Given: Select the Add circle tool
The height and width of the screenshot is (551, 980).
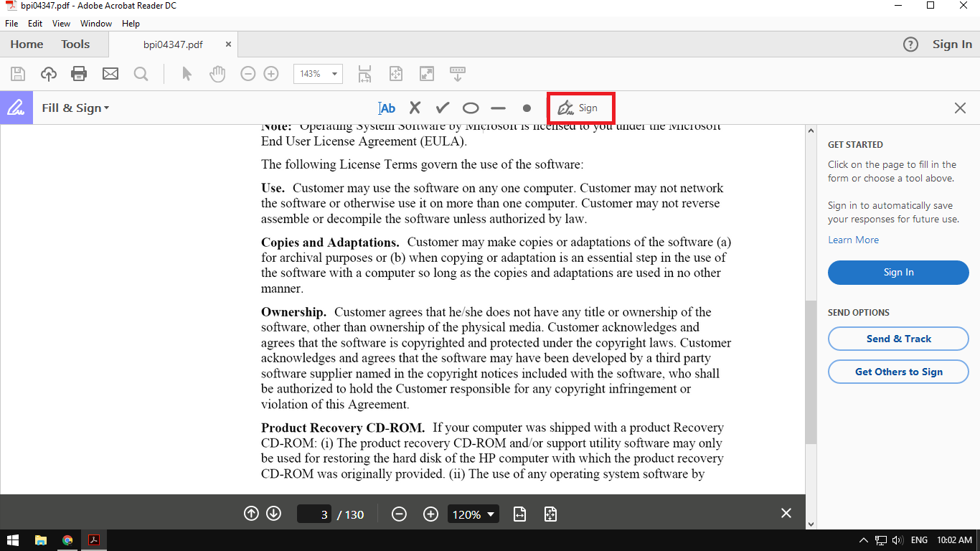Looking at the screenshot, I should coord(471,108).
